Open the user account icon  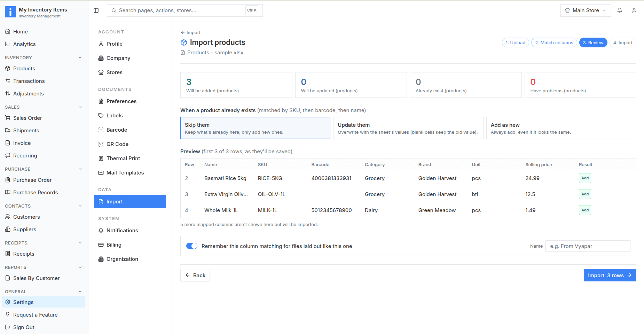click(634, 10)
